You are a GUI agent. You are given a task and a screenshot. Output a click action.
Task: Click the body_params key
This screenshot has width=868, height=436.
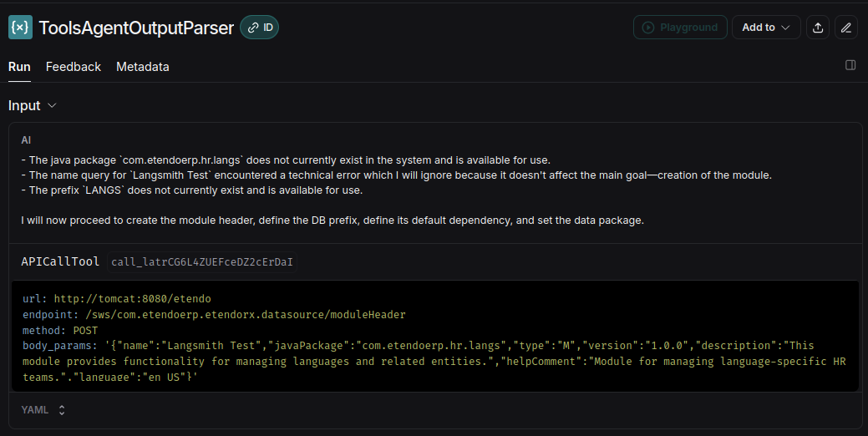click(x=60, y=346)
